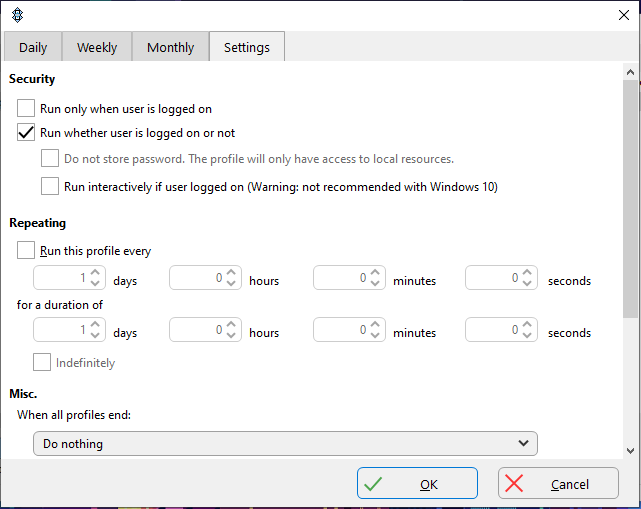Screen dimensions: 641x509
Task: Switch to the Daily tab
Action: (33, 47)
